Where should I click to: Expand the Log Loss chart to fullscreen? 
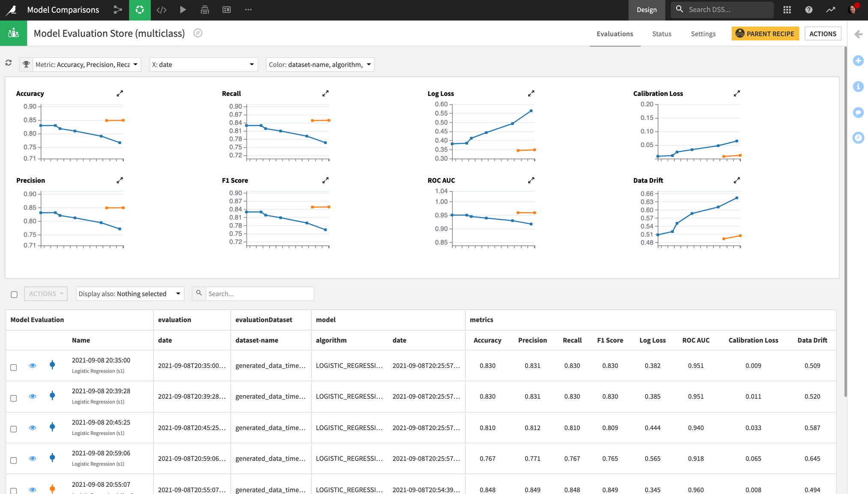531,93
